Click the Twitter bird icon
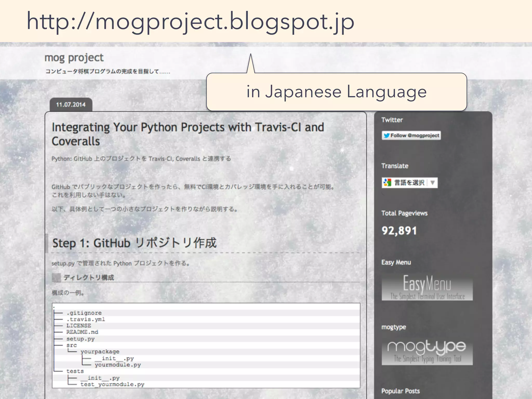 [387, 135]
